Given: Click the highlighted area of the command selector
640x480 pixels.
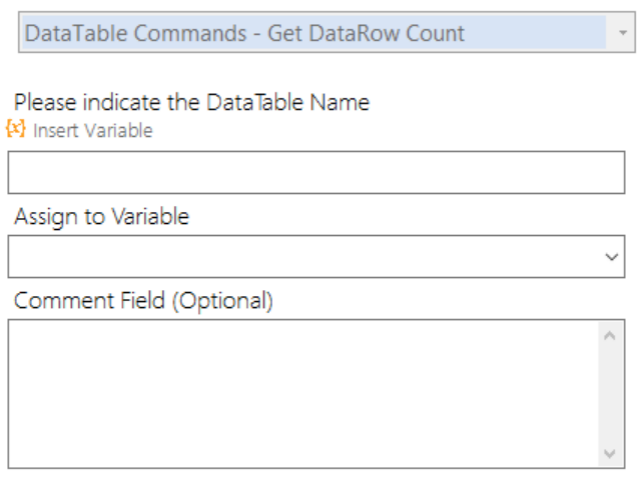Looking at the screenshot, I should click(313, 33).
